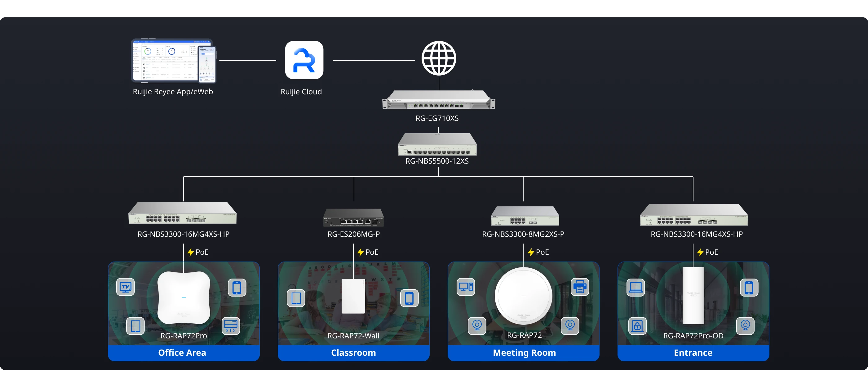Click the TV icon in Office Area

pos(125,287)
